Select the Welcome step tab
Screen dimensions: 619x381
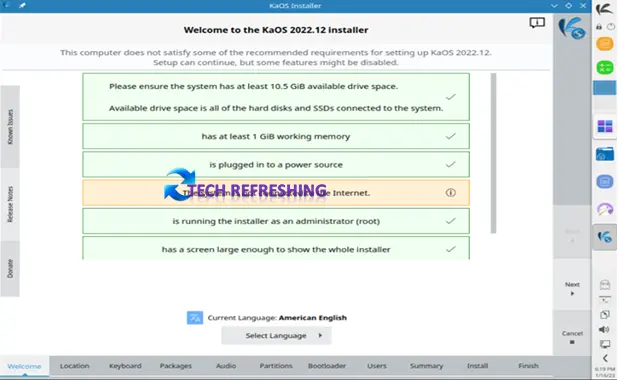pyautogui.click(x=24, y=366)
